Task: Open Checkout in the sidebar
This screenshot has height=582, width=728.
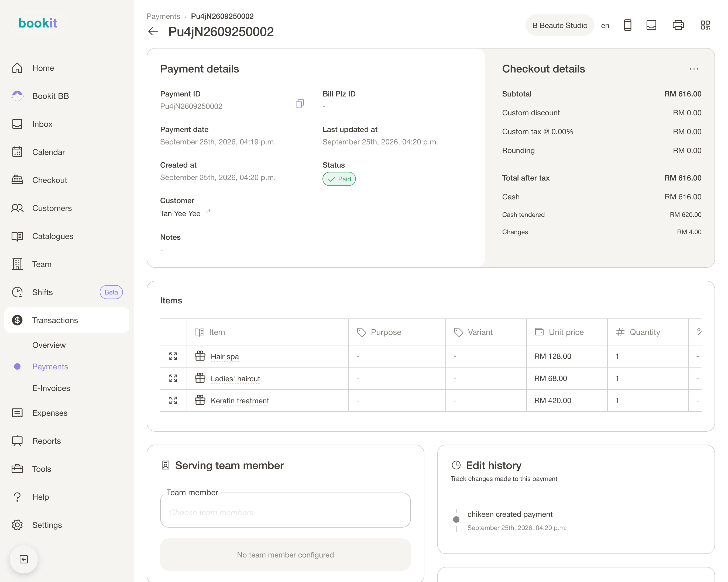Action: 67,180
